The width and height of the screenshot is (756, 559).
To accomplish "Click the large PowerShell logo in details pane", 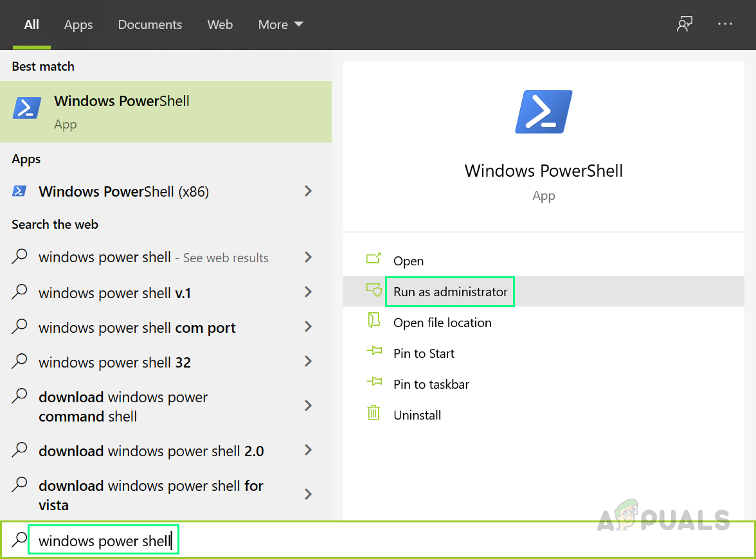I will (x=543, y=112).
